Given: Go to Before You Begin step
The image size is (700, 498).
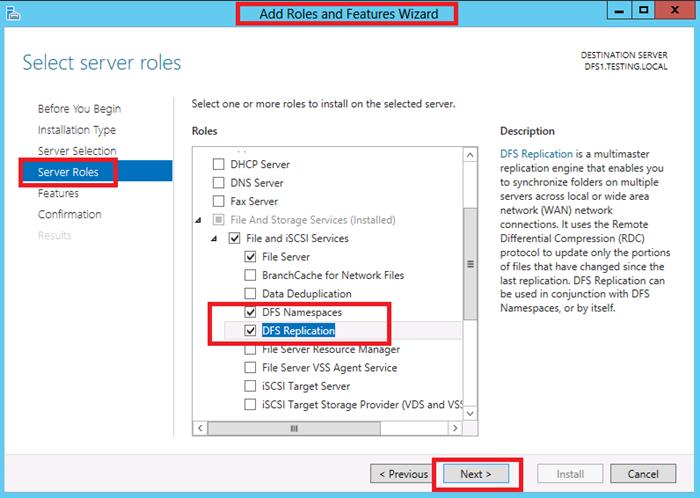Looking at the screenshot, I should coord(79,109).
